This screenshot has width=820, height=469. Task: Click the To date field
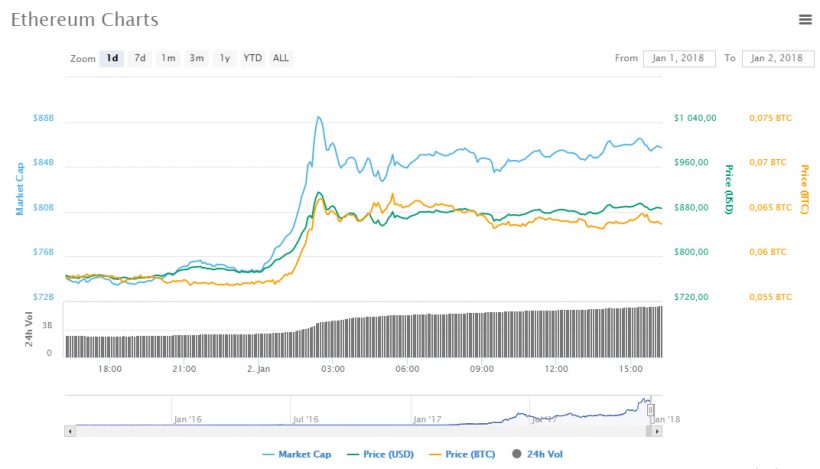(777, 58)
